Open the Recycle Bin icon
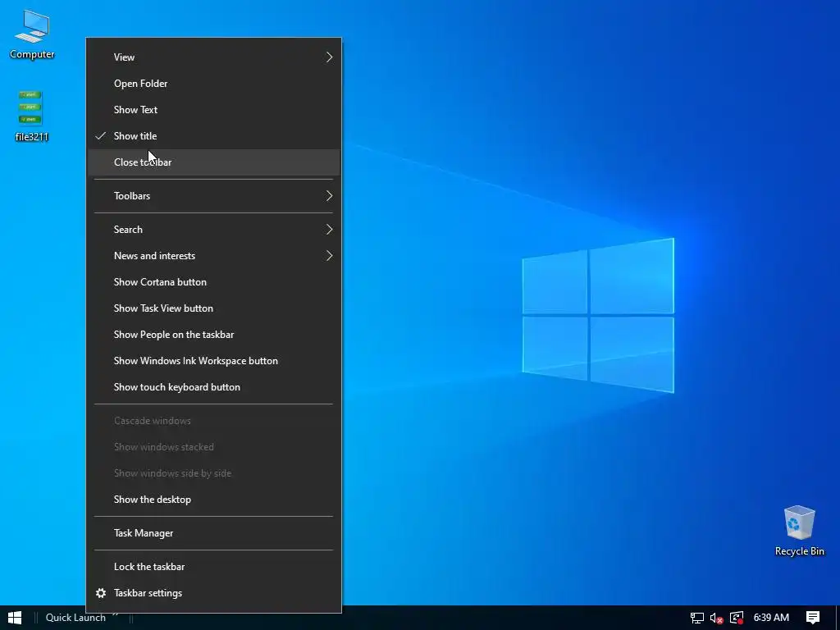Viewport: 840px width, 630px height. [x=799, y=531]
